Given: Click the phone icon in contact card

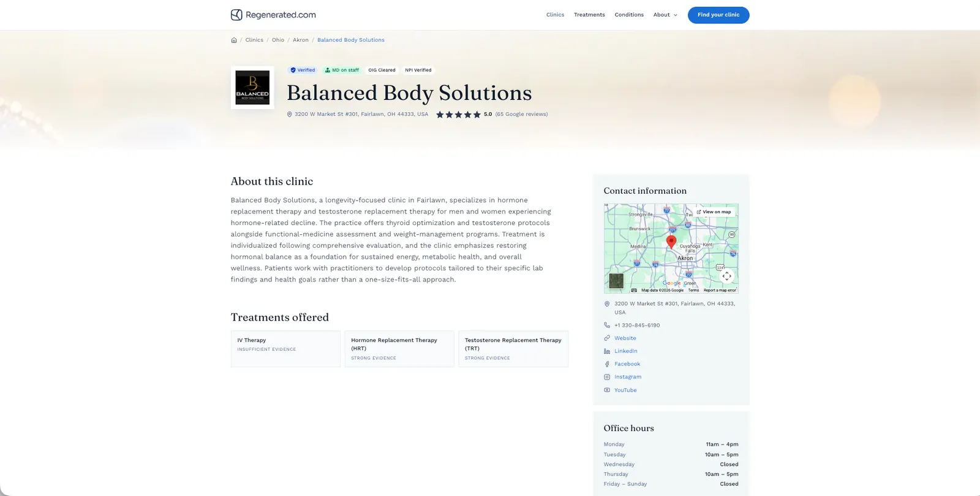Looking at the screenshot, I should point(607,325).
